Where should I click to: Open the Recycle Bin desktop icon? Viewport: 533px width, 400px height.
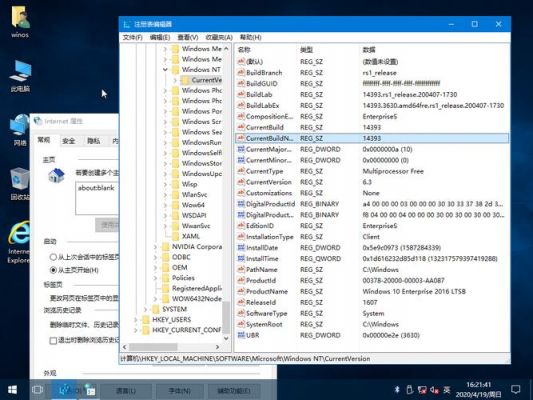[20, 184]
